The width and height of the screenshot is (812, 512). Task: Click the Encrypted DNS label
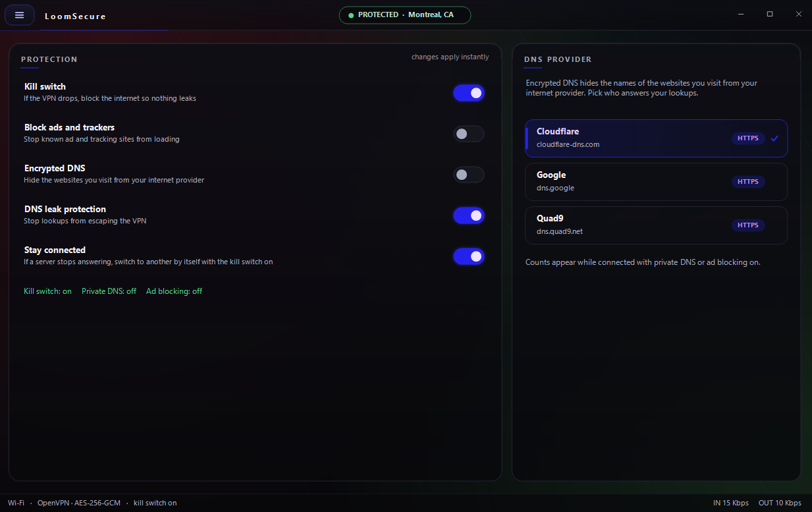(55, 168)
